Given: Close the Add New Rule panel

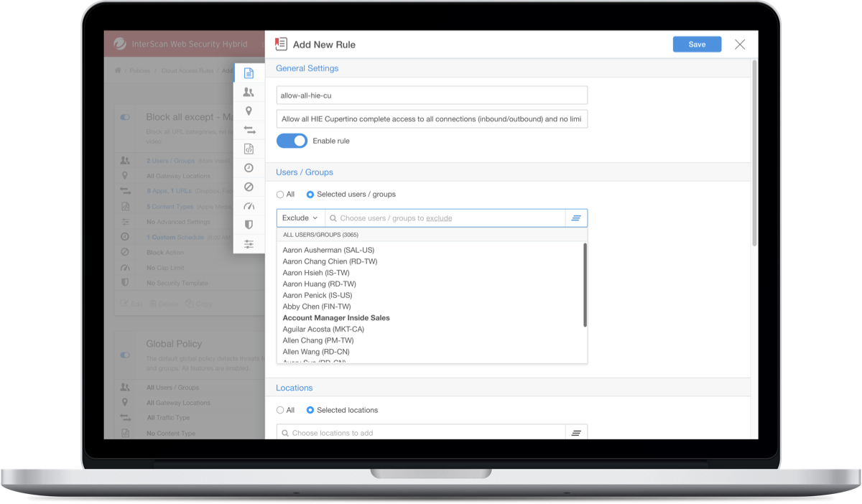Looking at the screenshot, I should click(x=740, y=45).
